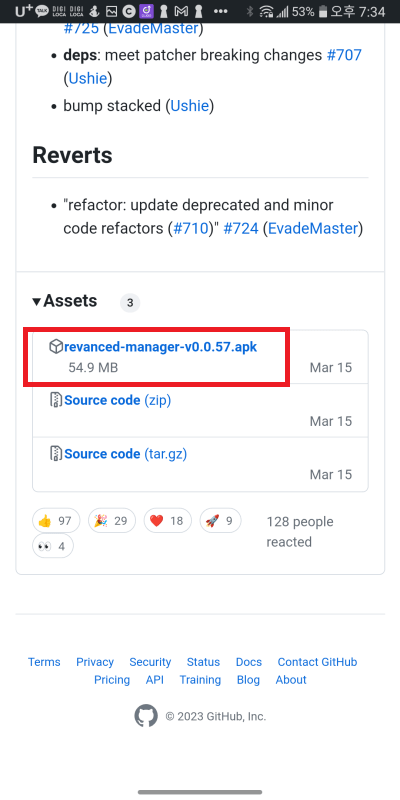Click the zip file icon beside Source code (zip)
The height and width of the screenshot is (800, 400).
coord(56,401)
